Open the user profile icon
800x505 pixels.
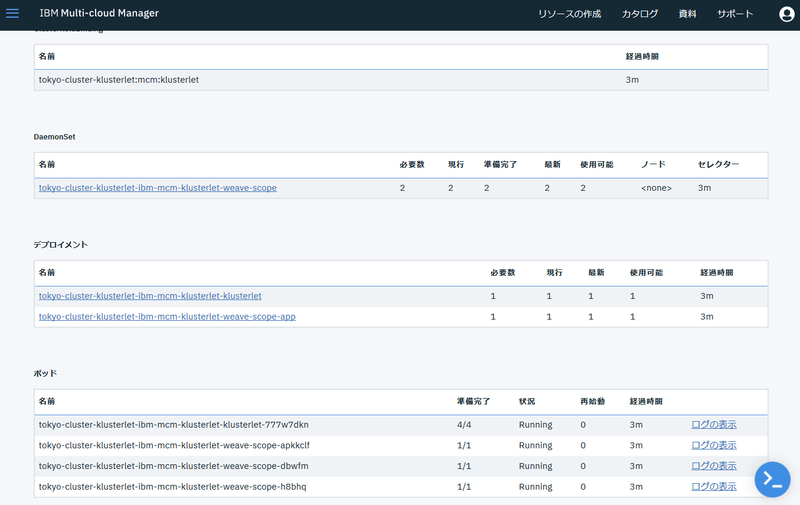click(x=786, y=14)
